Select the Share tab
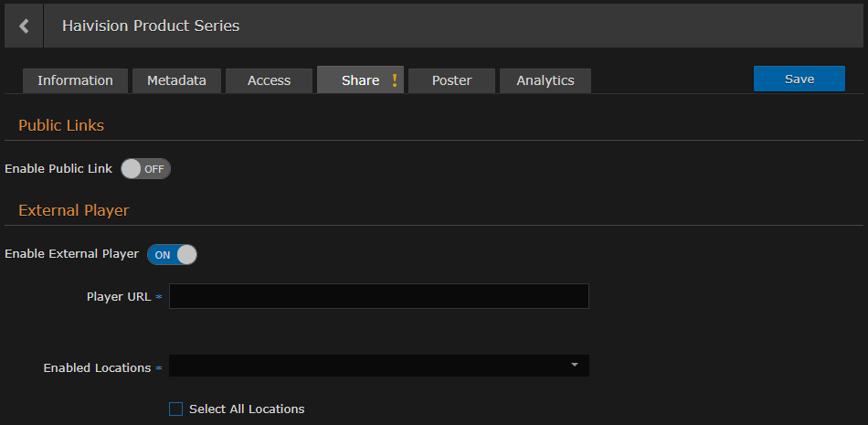Viewport: 868px width, 425px height. [x=360, y=80]
